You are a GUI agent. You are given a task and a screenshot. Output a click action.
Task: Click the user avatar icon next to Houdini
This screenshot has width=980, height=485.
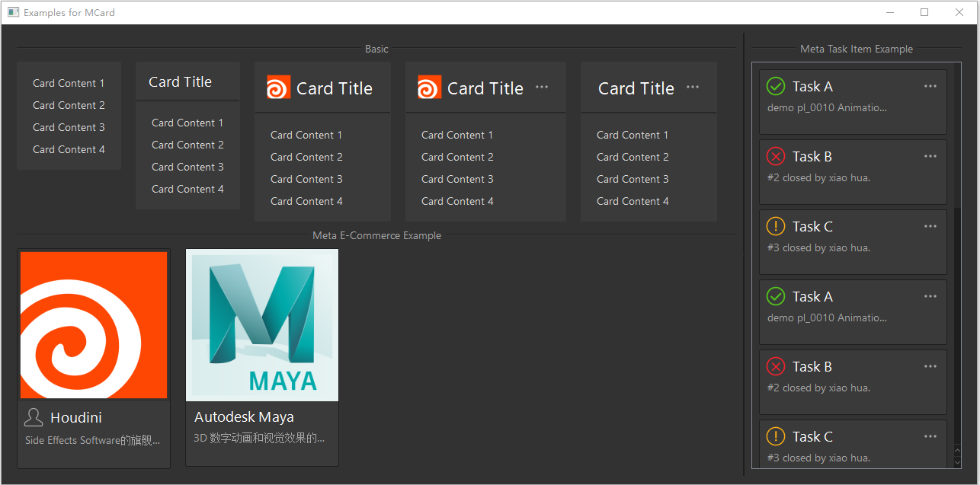tap(34, 417)
